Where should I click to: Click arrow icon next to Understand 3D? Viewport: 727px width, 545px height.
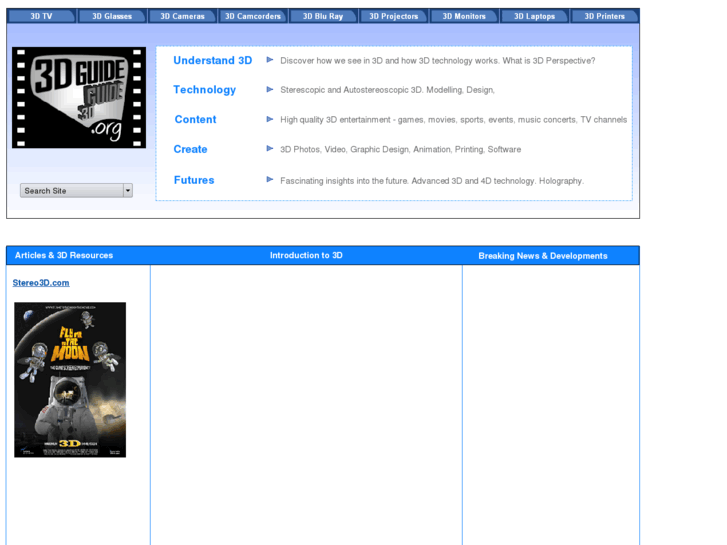(x=270, y=60)
